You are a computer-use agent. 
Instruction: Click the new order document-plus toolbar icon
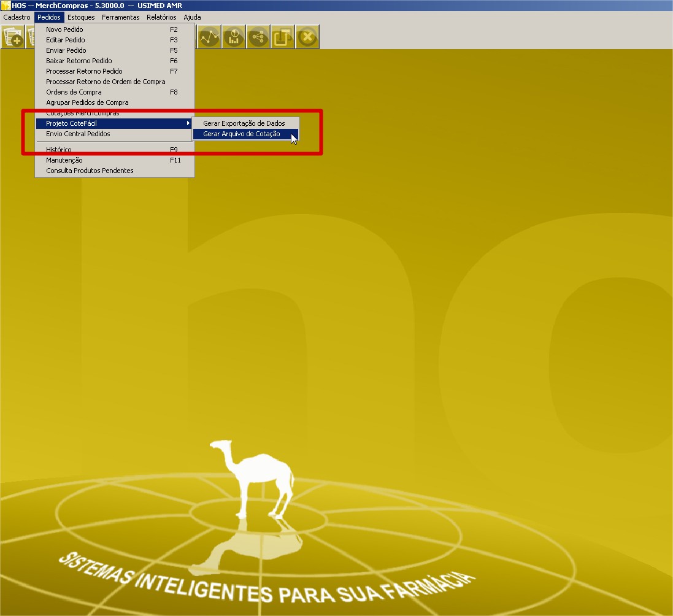(x=13, y=37)
